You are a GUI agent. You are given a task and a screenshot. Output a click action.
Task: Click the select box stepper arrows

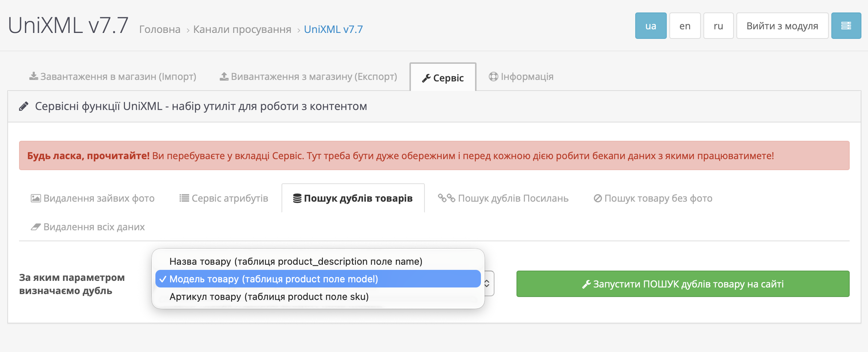[x=487, y=283]
